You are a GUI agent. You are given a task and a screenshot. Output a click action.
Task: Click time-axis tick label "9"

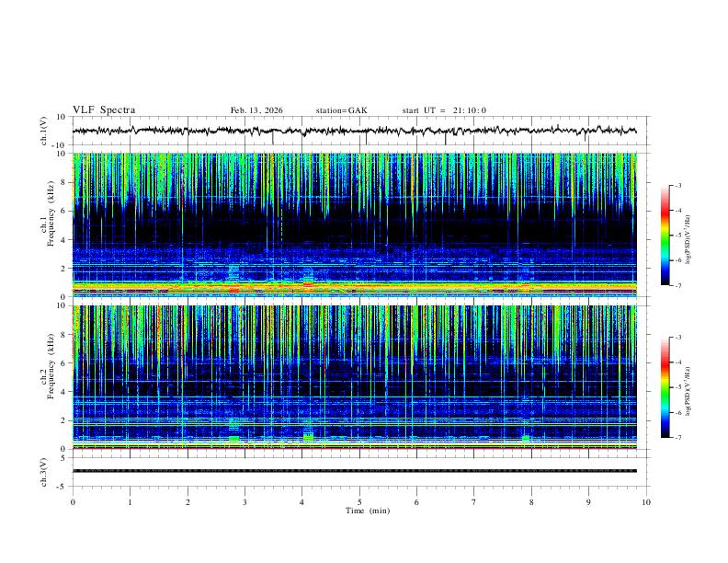click(x=588, y=502)
